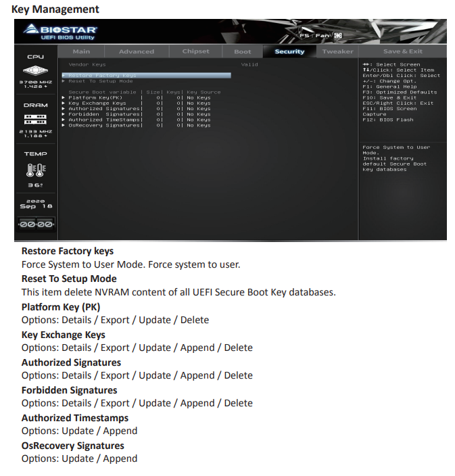This screenshot has width=455, height=476.
Task: Click the TEMP thermometer icon
Action: tap(36, 170)
